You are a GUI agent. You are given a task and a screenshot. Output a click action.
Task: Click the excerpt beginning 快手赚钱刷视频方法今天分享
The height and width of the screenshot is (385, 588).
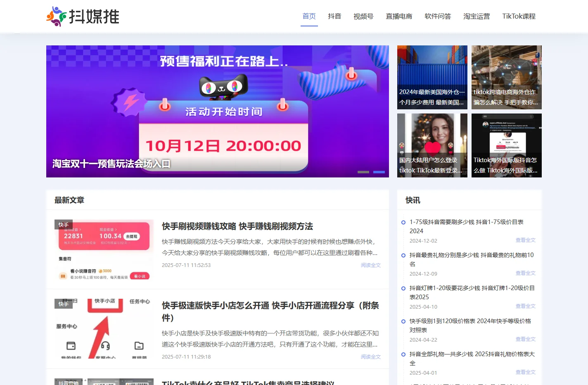click(x=270, y=247)
